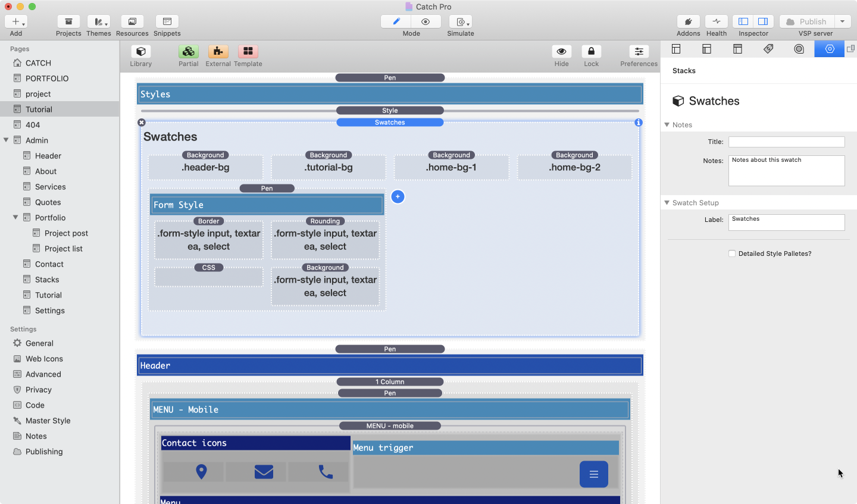The width and height of the screenshot is (857, 504).
Task: Toggle the Lock button
Action: point(591,52)
